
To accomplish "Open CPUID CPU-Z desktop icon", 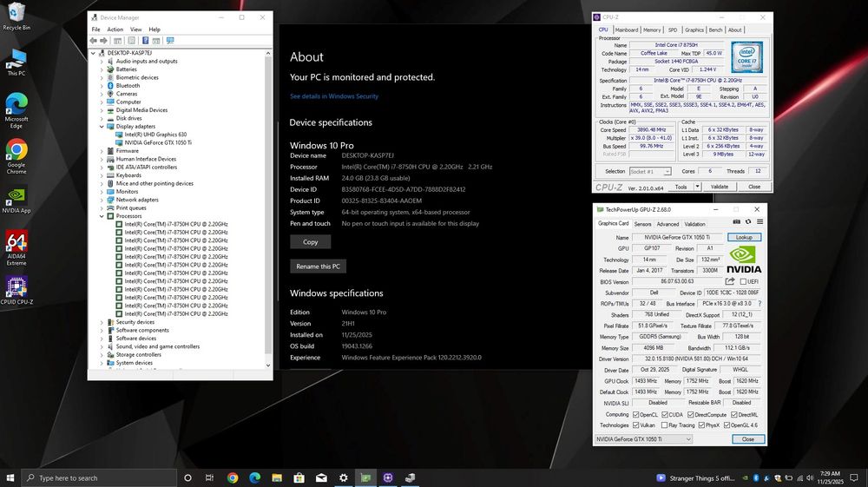I will tap(16, 291).
